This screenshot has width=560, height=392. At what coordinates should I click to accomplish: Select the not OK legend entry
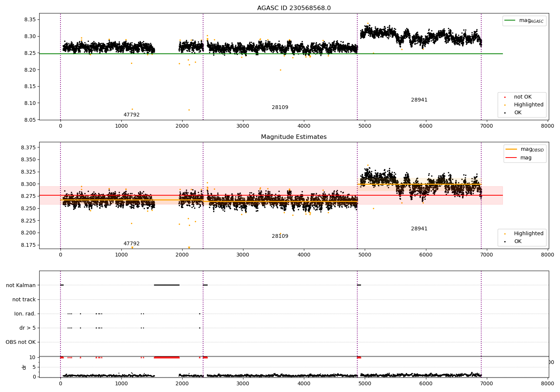(523, 97)
